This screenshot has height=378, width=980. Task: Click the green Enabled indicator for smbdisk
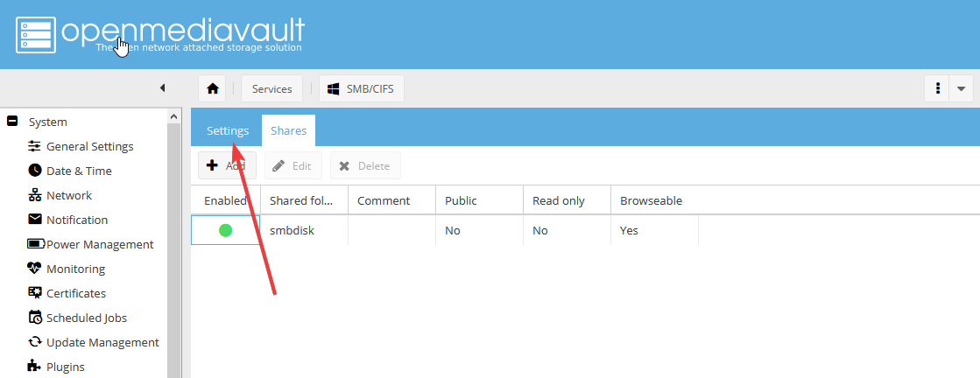pos(225,230)
